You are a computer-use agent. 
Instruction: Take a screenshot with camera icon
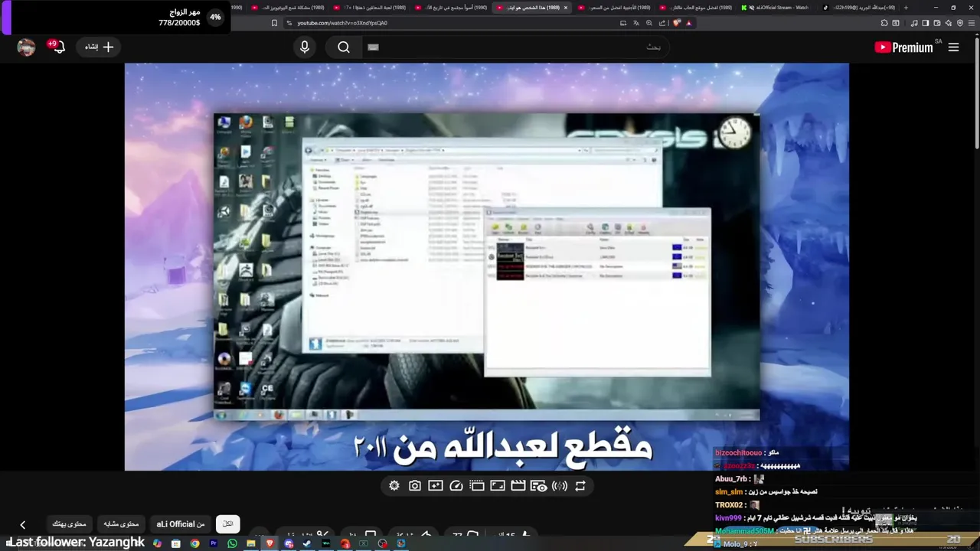415,486
